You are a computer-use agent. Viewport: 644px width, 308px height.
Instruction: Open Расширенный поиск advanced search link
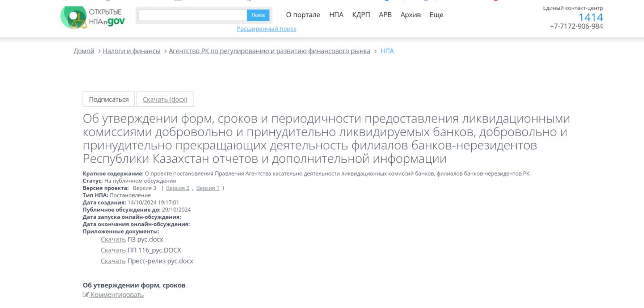(x=266, y=29)
